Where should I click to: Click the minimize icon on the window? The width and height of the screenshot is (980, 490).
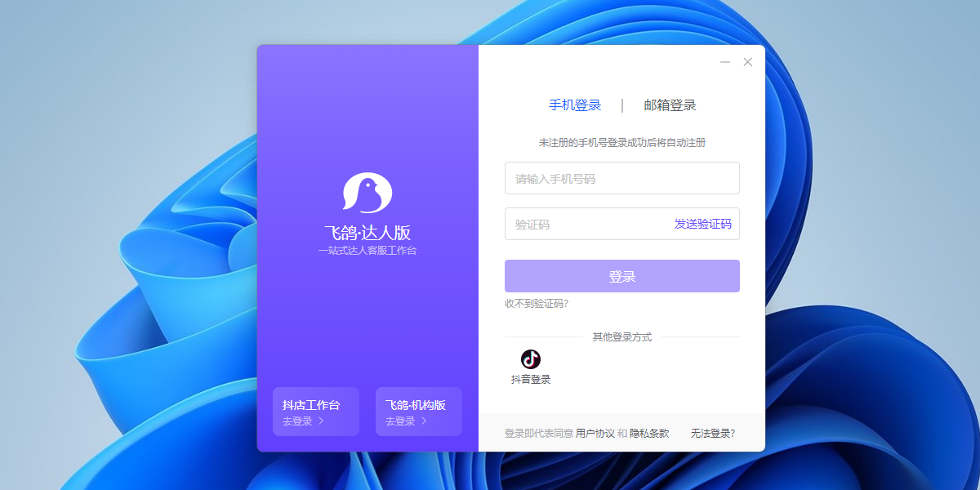(724, 61)
